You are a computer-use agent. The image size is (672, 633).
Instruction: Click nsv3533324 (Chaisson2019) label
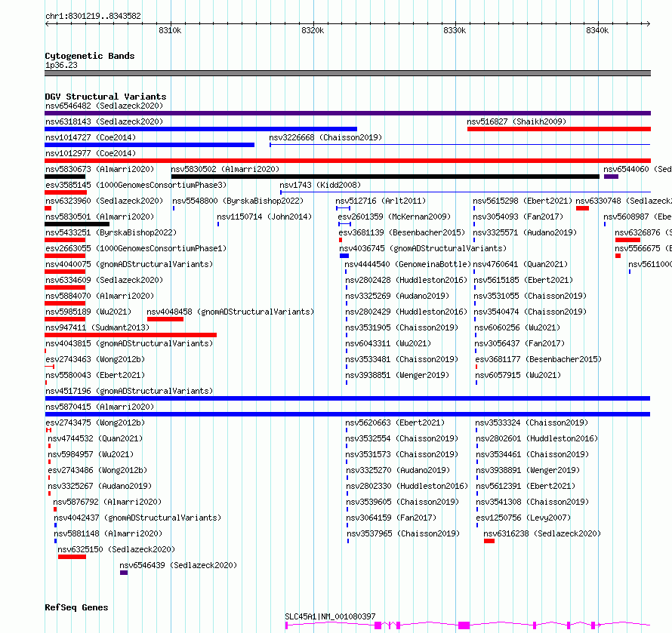tap(532, 423)
